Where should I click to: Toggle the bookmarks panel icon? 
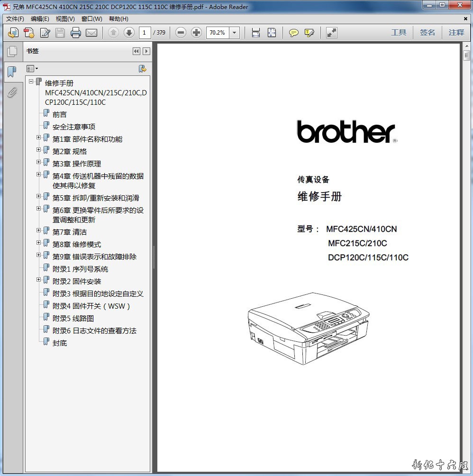(x=12, y=72)
